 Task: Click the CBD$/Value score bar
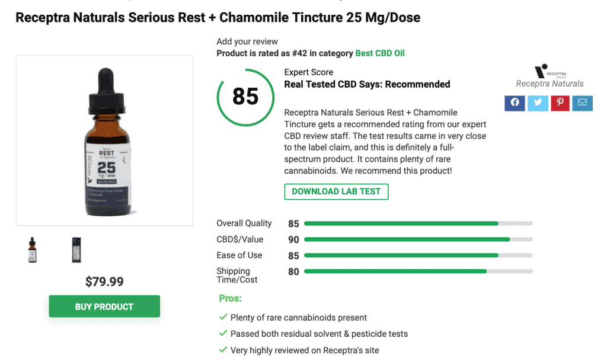[418, 240]
